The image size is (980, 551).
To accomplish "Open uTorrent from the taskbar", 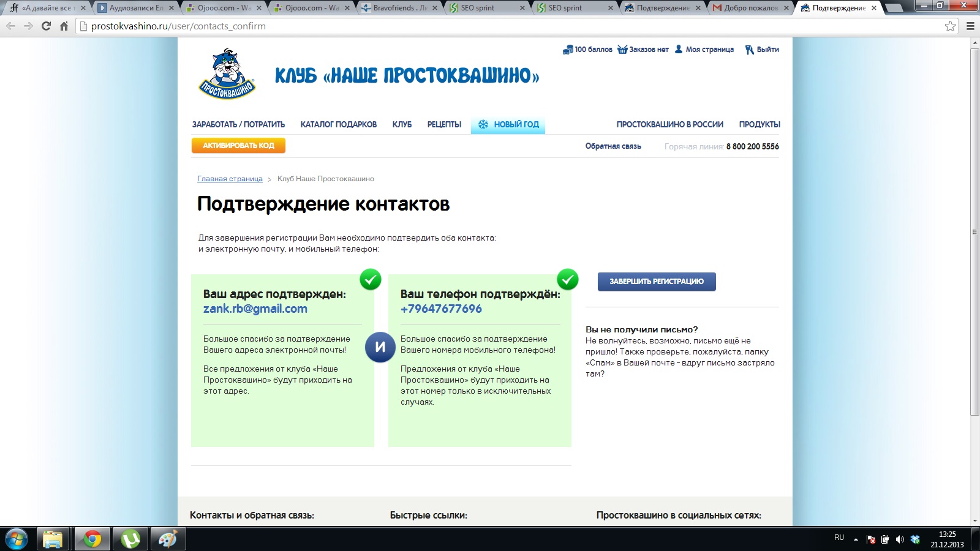I will 130,539.
